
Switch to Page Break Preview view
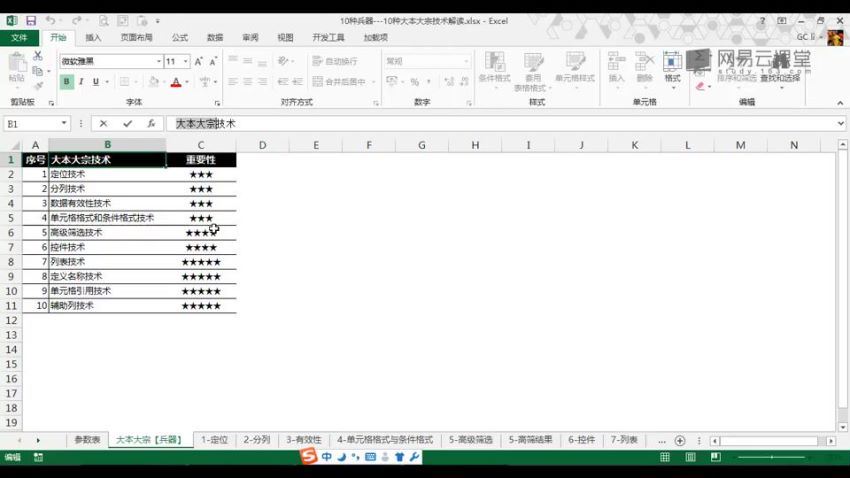click(x=716, y=457)
